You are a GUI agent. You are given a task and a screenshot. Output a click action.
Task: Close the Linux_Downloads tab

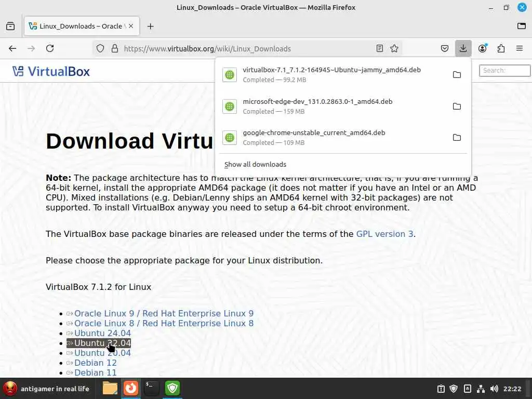[131, 26]
